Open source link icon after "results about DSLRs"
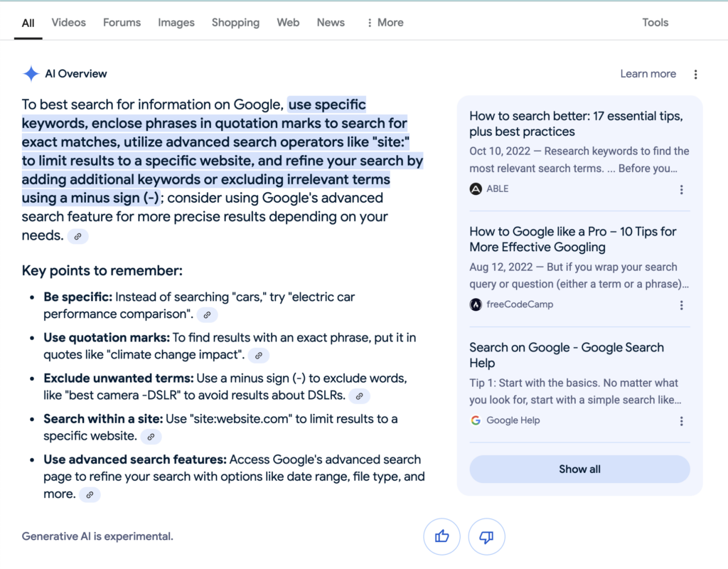This screenshot has width=728, height=569. [x=359, y=395]
